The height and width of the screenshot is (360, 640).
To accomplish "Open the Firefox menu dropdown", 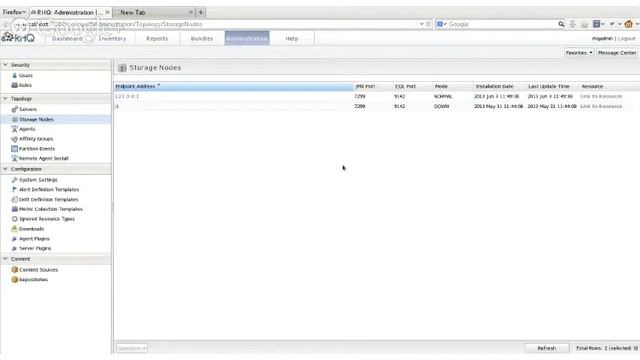I will point(14,13).
